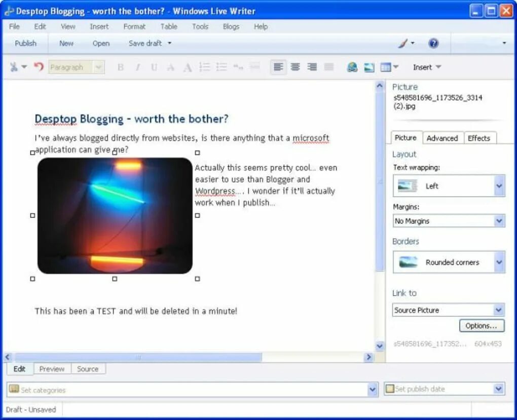Click Save draft
517x420 pixels.
tap(145, 43)
